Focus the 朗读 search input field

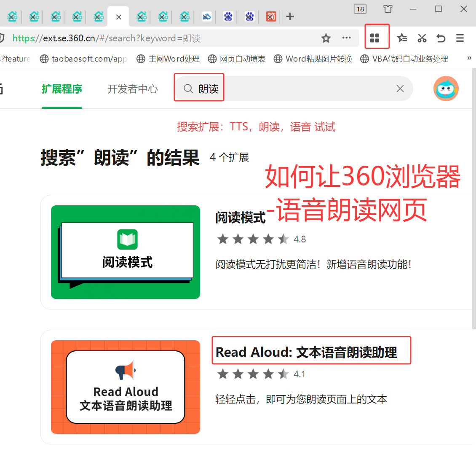point(294,89)
